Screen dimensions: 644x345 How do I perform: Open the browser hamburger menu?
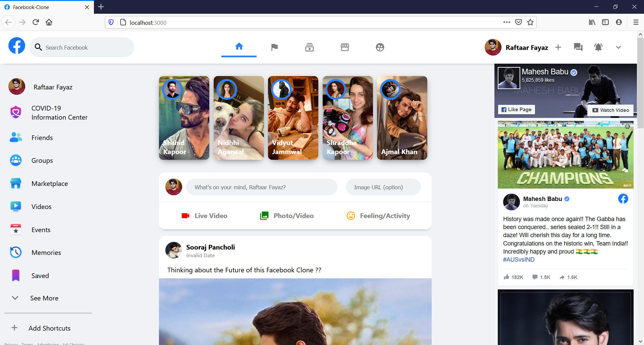click(636, 22)
